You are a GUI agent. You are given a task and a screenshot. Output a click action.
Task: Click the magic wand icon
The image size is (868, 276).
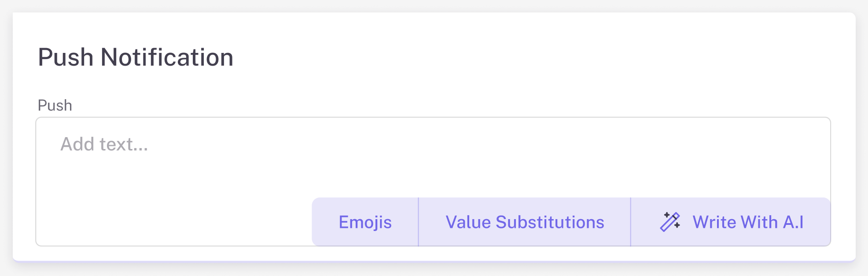669,222
